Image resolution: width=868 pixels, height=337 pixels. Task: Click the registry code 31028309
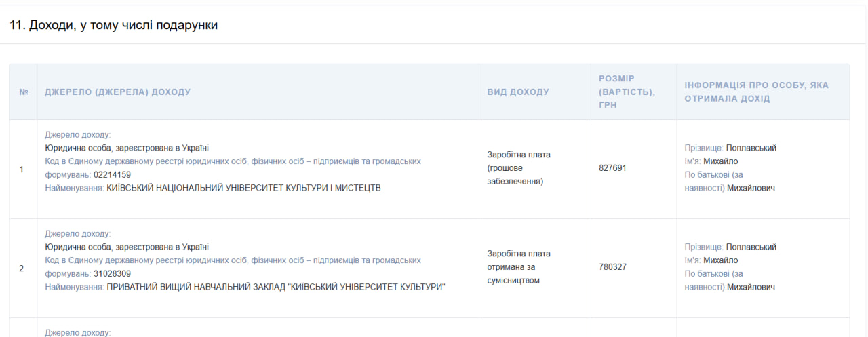pyautogui.click(x=112, y=274)
